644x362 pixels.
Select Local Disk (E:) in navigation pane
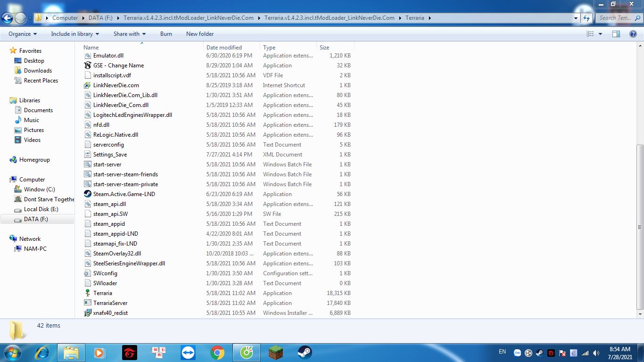click(x=41, y=209)
